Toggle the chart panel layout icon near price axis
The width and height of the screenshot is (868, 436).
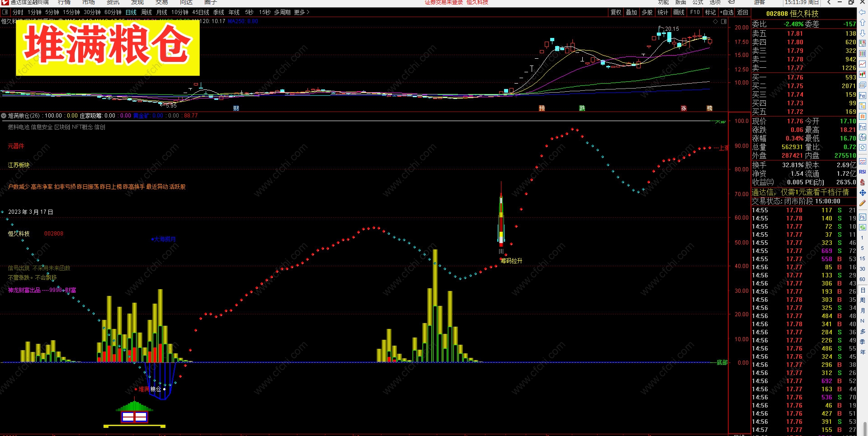click(x=724, y=21)
